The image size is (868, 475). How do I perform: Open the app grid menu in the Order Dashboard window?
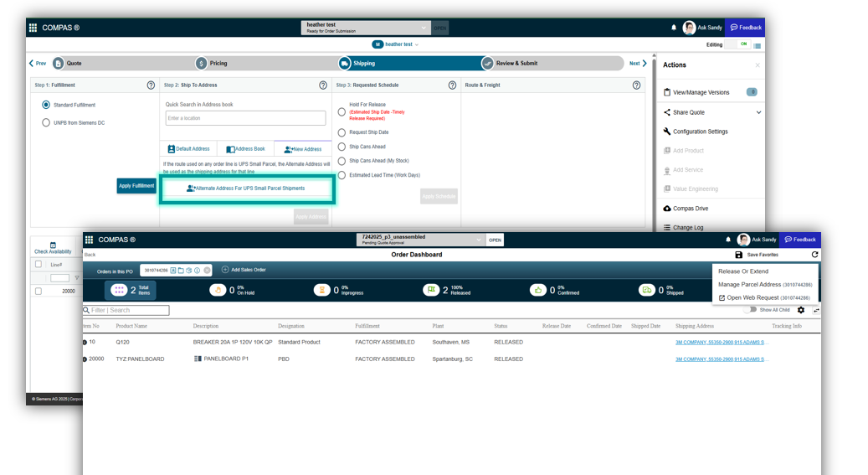(89, 240)
